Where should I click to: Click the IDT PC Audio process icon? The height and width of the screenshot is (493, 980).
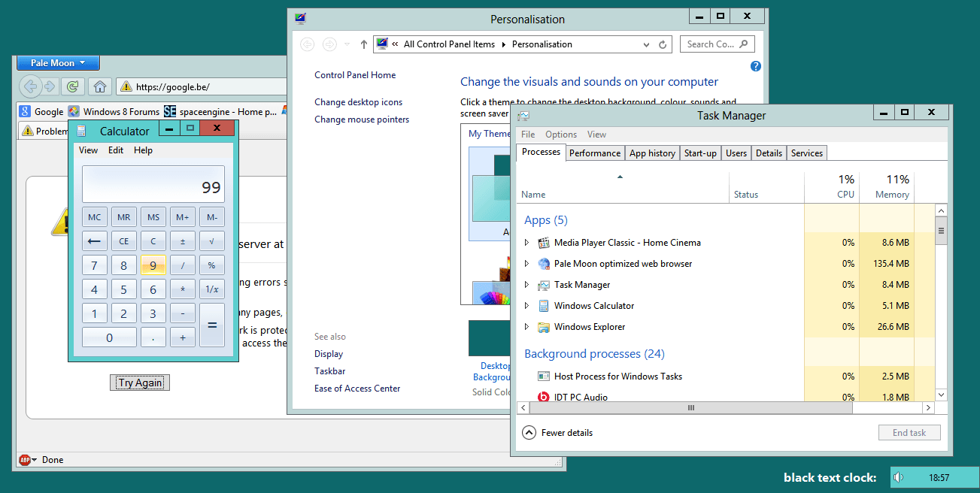(x=544, y=397)
